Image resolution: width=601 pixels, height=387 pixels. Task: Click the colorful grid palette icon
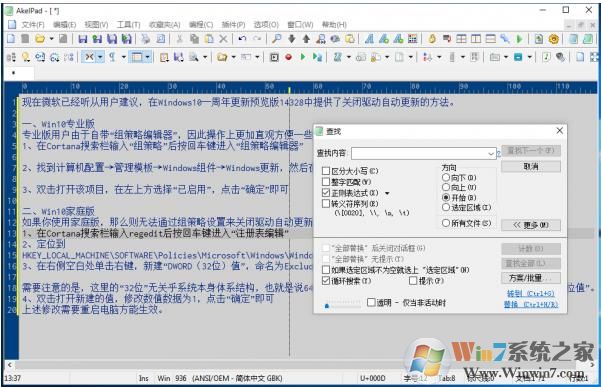412,39
